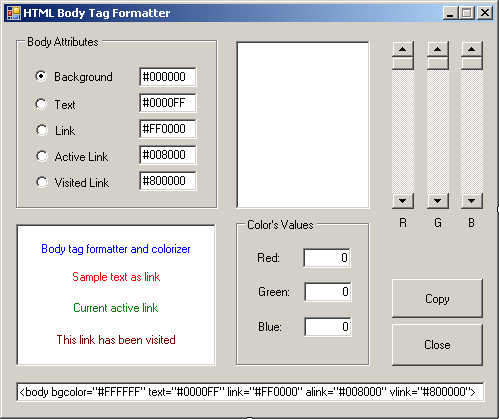Click the R scrollbar track
This screenshot has width=499, height=419.
click(403, 131)
